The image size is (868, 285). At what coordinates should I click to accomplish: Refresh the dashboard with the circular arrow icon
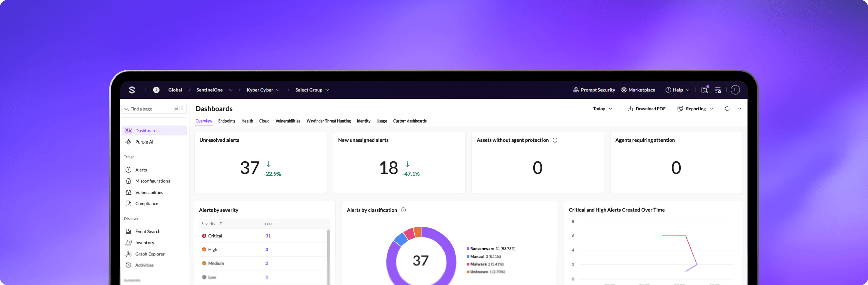(727, 109)
